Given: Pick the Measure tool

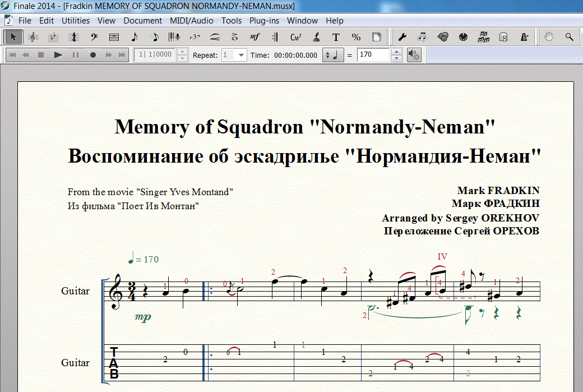Looking at the screenshot, I should click(x=114, y=37).
